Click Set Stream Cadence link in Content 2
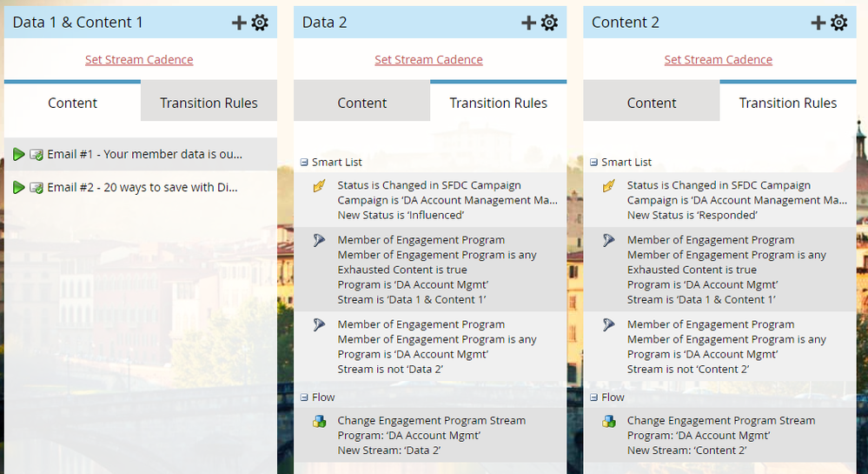This screenshot has width=868, height=474. click(718, 60)
